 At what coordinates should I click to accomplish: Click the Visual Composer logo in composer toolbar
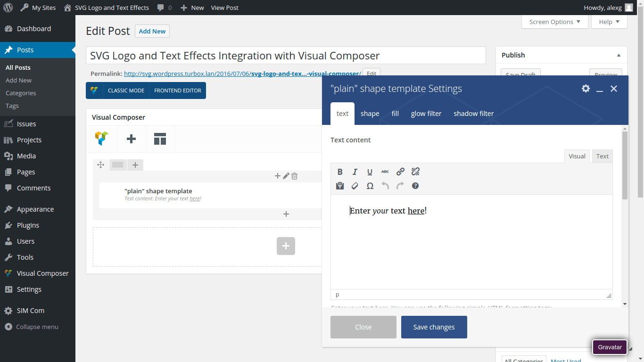pos(102,139)
